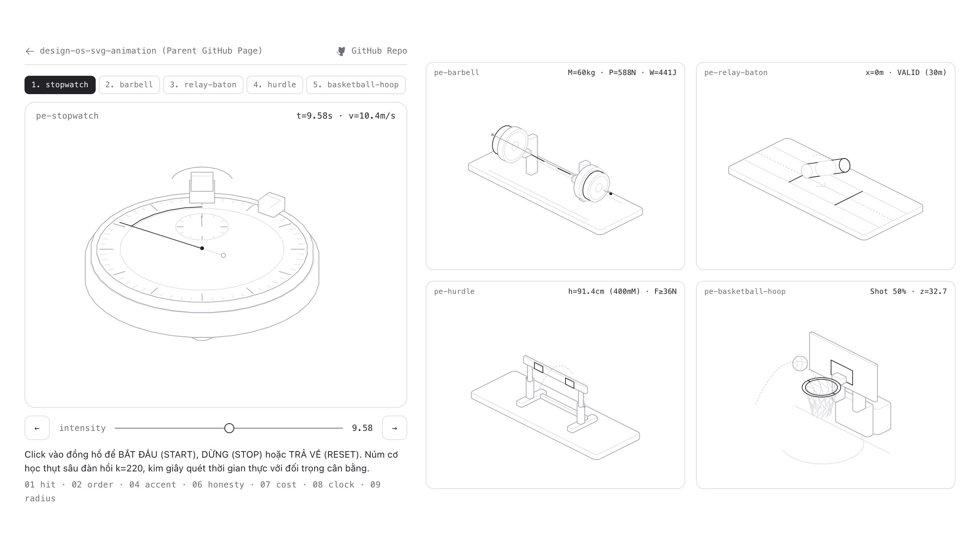Viewport: 980px width, 551px height.
Task: Click the relay baton cylinder
Action: click(826, 168)
